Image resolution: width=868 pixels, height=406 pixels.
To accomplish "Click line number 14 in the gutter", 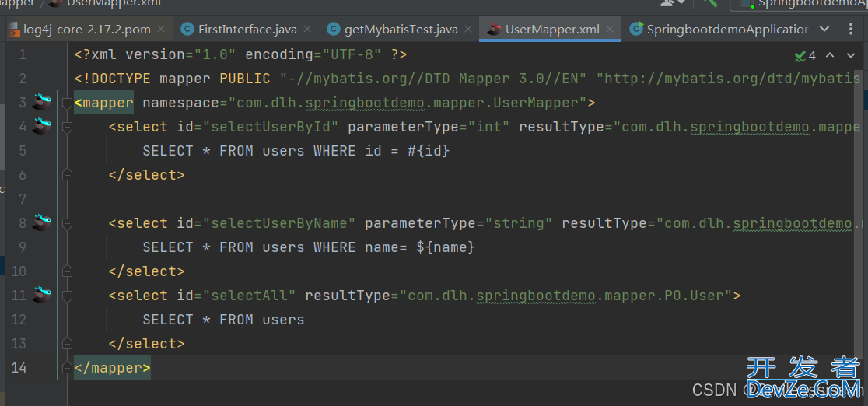I will pyautogui.click(x=19, y=368).
